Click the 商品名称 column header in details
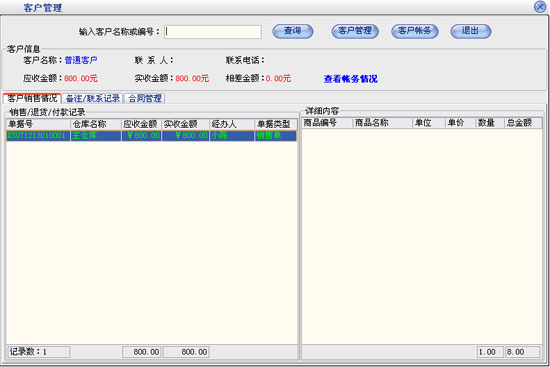 pos(382,123)
